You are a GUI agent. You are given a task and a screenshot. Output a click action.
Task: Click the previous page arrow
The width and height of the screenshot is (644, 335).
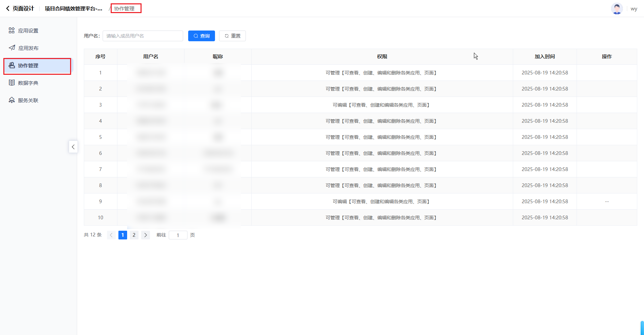point(111,235)
